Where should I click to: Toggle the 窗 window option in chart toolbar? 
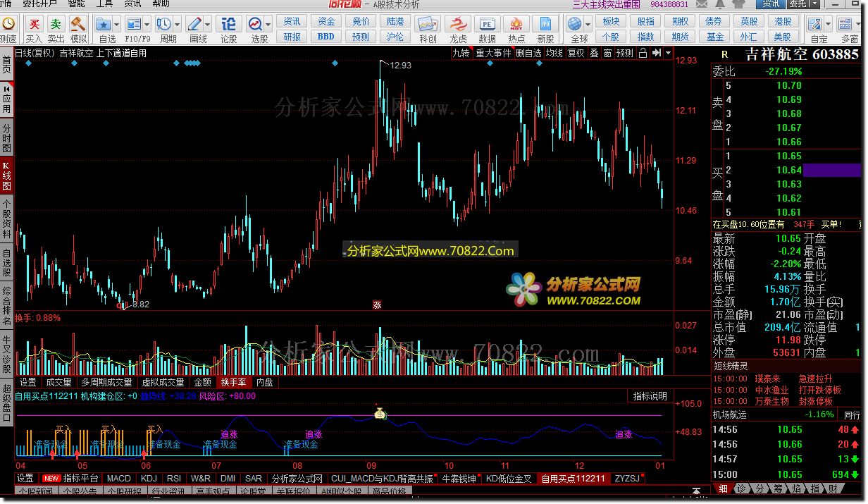pyautogui.click(x=607, y=53)
